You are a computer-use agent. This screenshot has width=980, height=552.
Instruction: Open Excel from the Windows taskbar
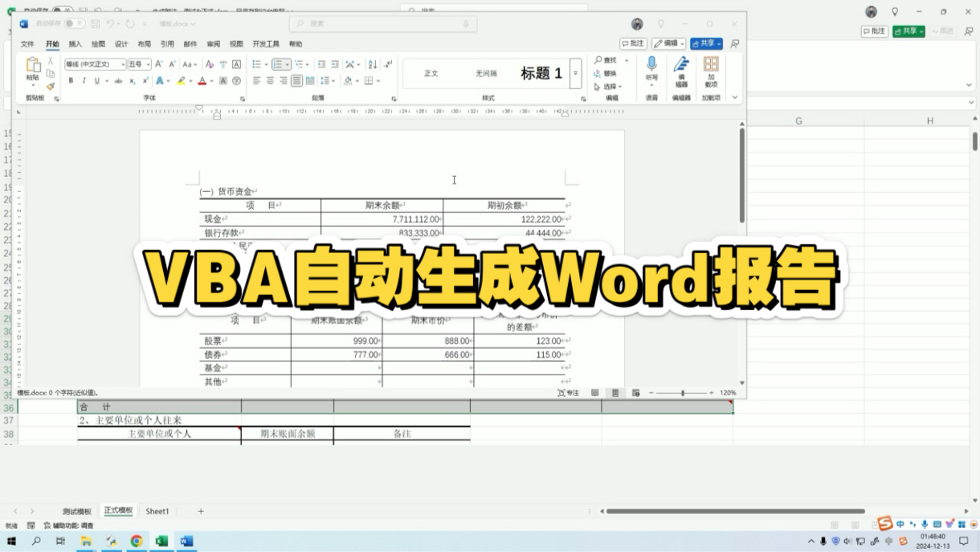(161, 542)
